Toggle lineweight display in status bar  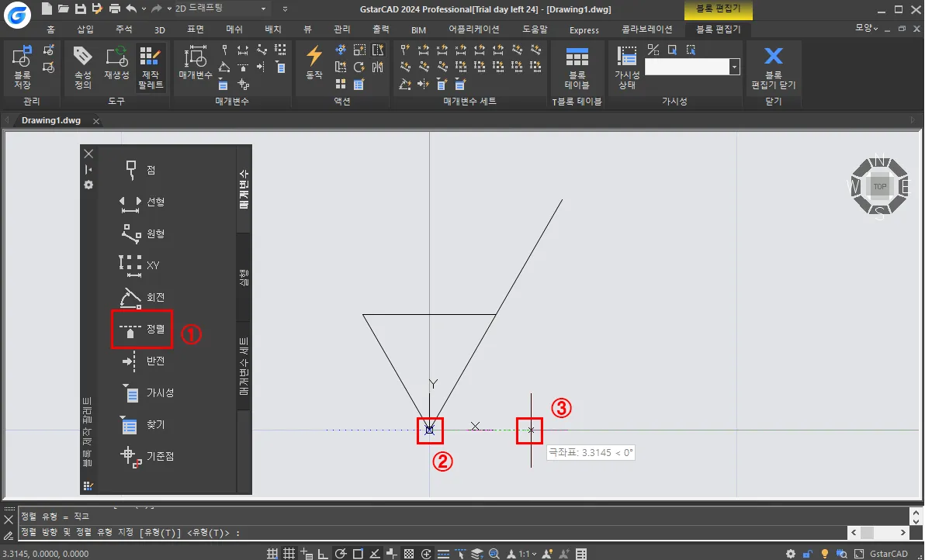pos(443,554)
